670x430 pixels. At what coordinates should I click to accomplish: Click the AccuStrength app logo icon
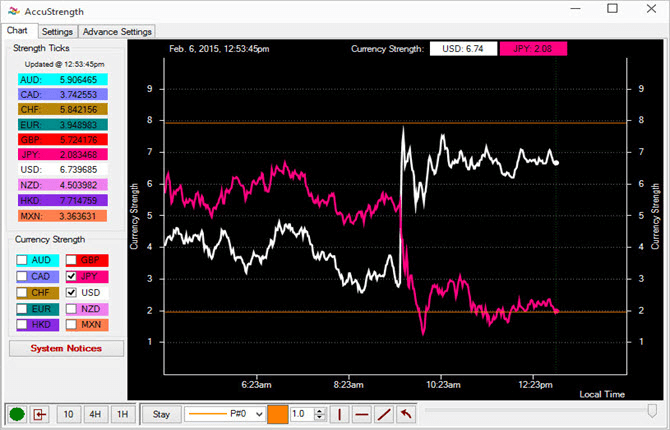14,11
